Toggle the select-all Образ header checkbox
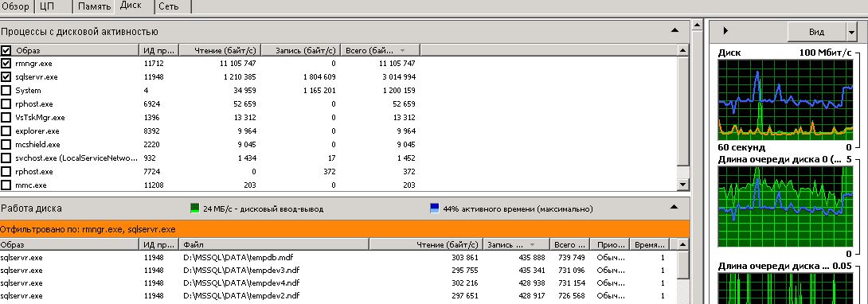868x304 pixels. point(6,50)
